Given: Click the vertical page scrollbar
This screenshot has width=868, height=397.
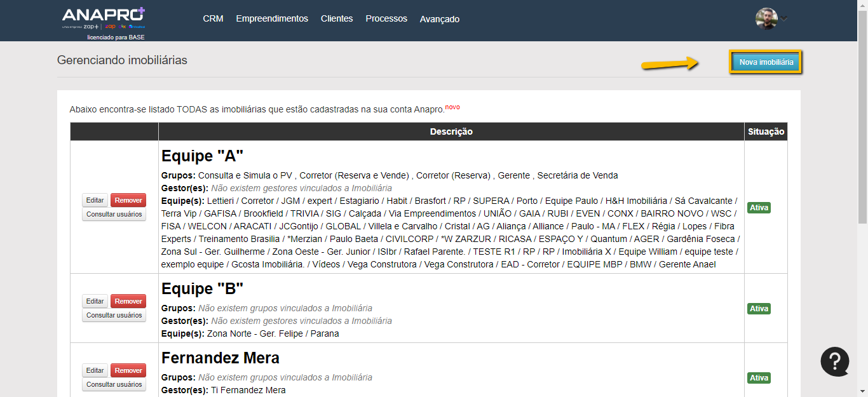Looking at the screenshot, I should coord(862,127).
